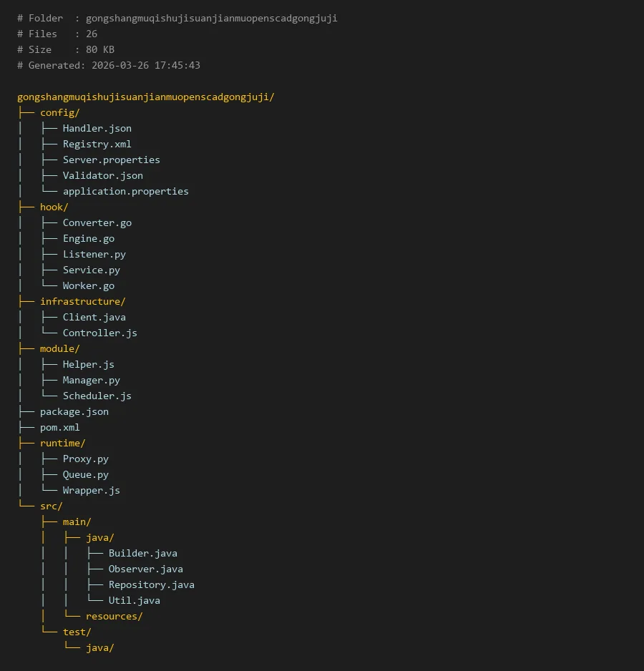Click the pom.xml file
The height and width of the screenshot is (671, 644).
(x=59, y=427)
